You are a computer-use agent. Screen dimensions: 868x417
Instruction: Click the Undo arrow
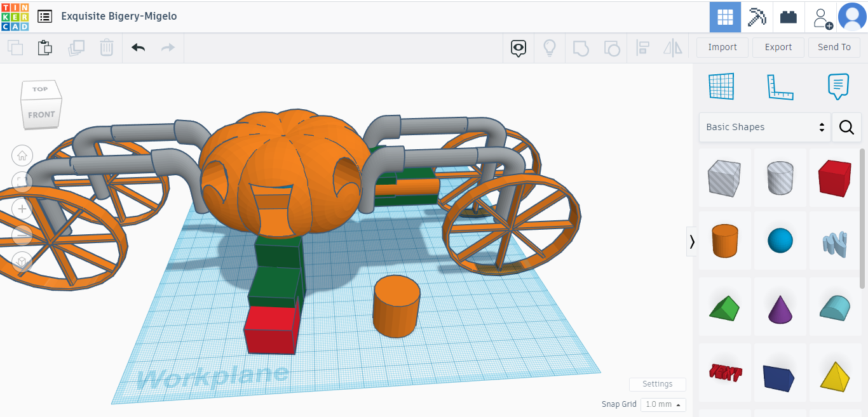pos(138,48)
